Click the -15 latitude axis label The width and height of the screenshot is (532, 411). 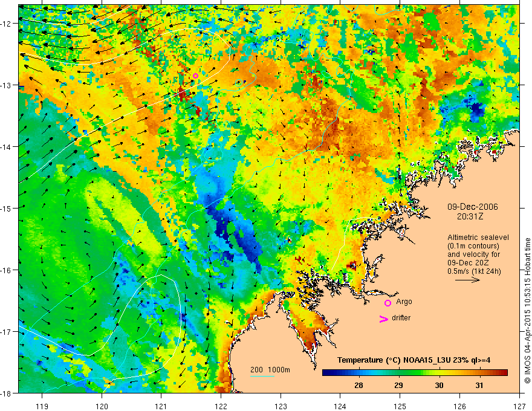(x=6, y=208)
